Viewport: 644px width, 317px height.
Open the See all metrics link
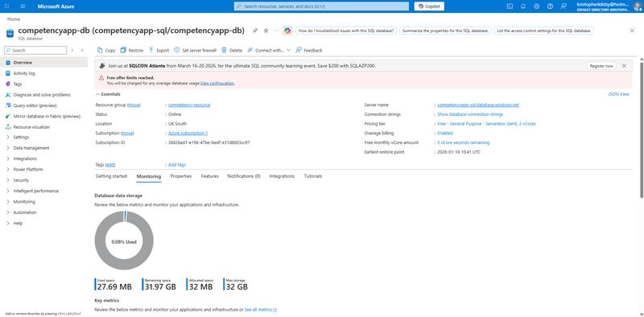[260, 310]
